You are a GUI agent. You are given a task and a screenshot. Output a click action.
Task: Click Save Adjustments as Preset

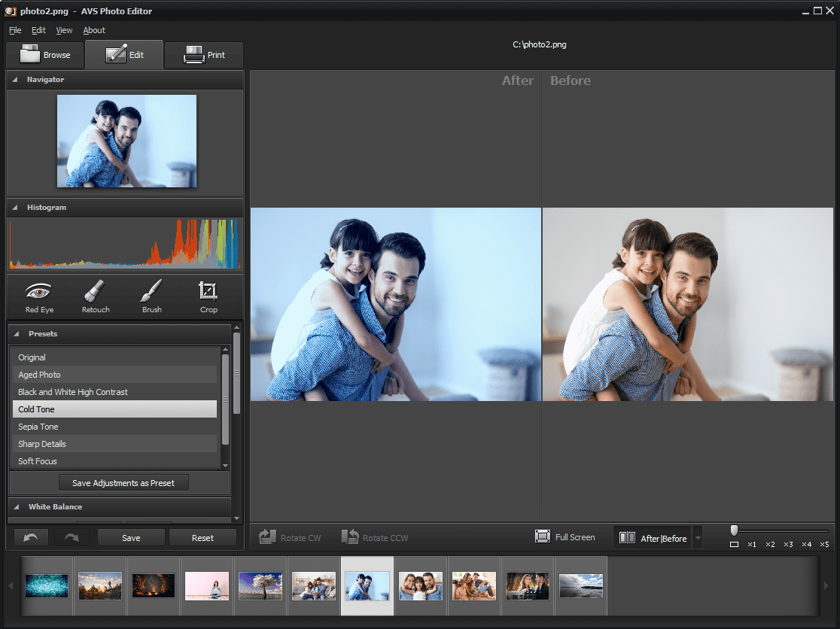[123, 483]
